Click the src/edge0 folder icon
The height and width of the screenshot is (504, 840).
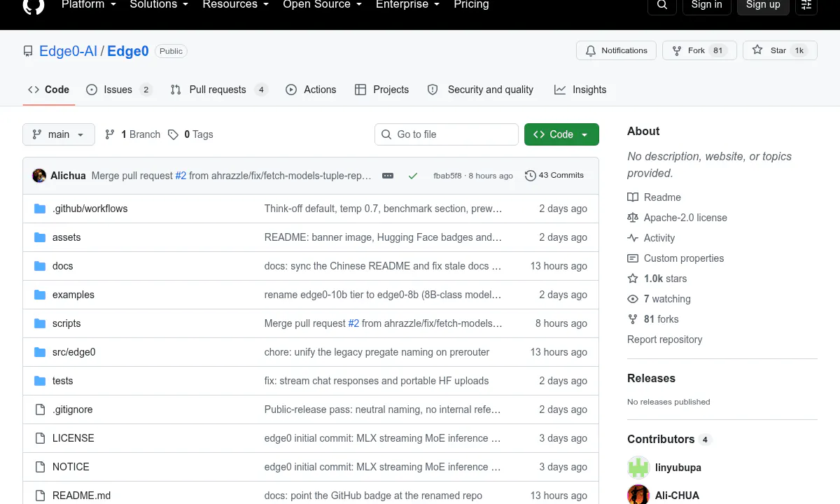(x=40, y=352)
